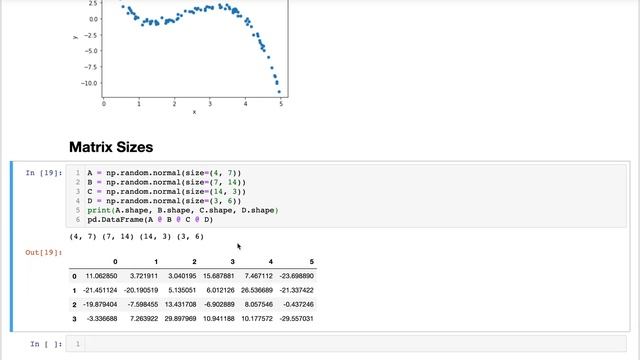
Task: Click the empty In [ ] prompt label
Action: click(46, 344)
